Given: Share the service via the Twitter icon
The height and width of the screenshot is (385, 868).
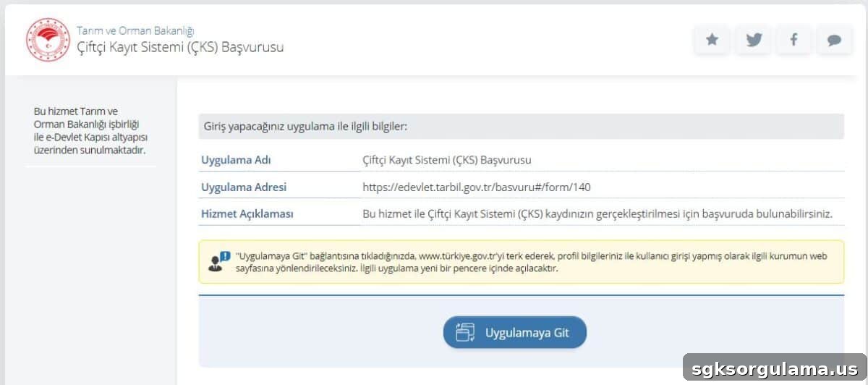Looking at the screenshot, I should (754, 40).
